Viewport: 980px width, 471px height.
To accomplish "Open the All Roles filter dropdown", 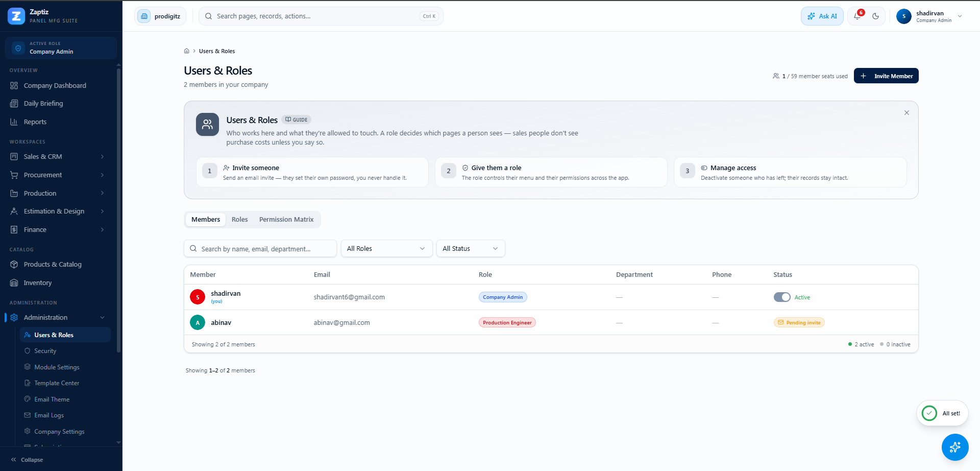I will (386, 248).
